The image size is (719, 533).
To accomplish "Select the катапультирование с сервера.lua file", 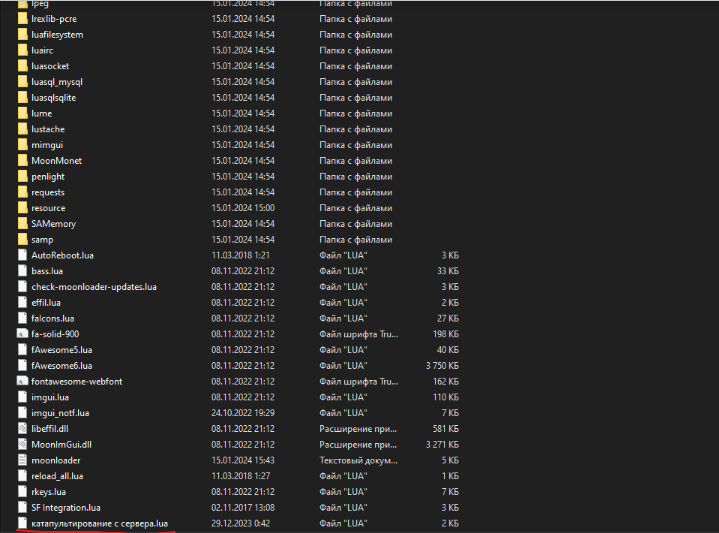I will tap(99, 523).
